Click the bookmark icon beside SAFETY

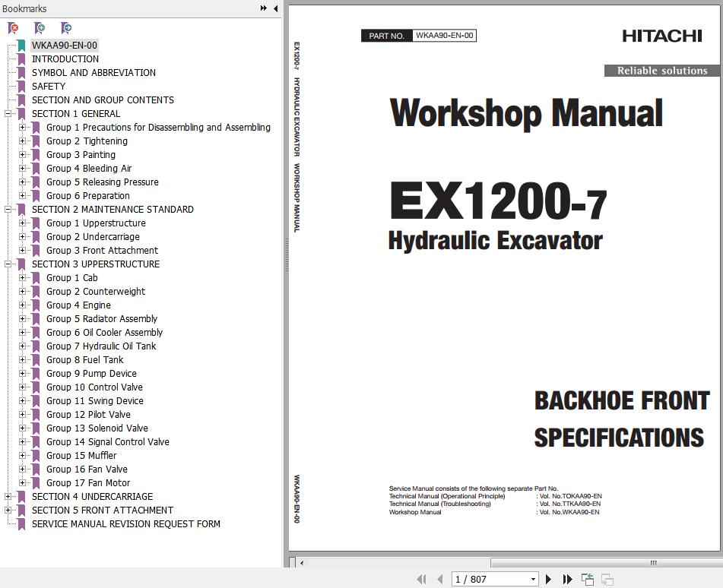pos(21,86)
